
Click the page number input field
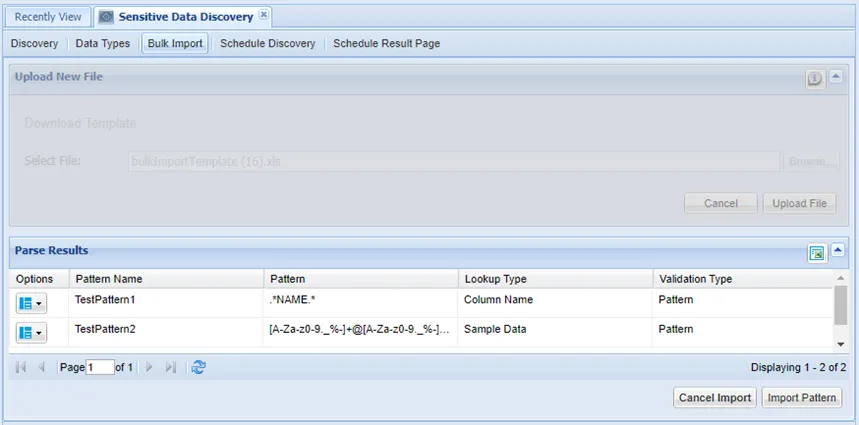point(100,367)
